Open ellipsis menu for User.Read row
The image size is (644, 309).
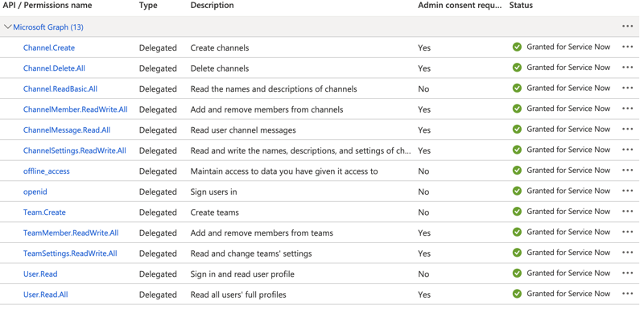click(x=627, y=273)
